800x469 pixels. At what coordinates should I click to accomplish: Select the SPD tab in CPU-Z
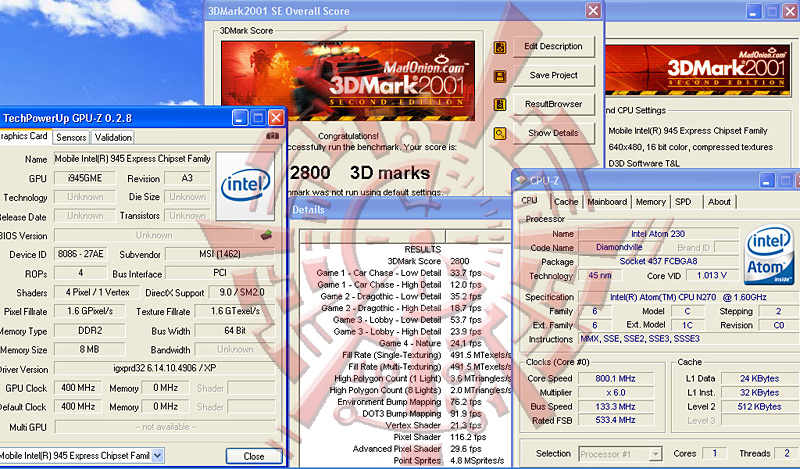click(x=684, y=202)
